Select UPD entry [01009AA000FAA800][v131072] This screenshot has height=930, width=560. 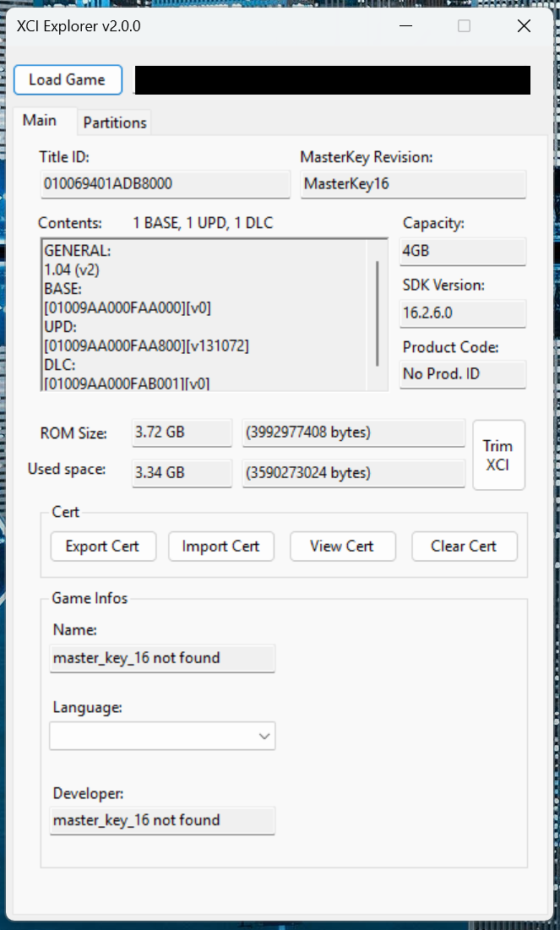click(x=146, y=345)
